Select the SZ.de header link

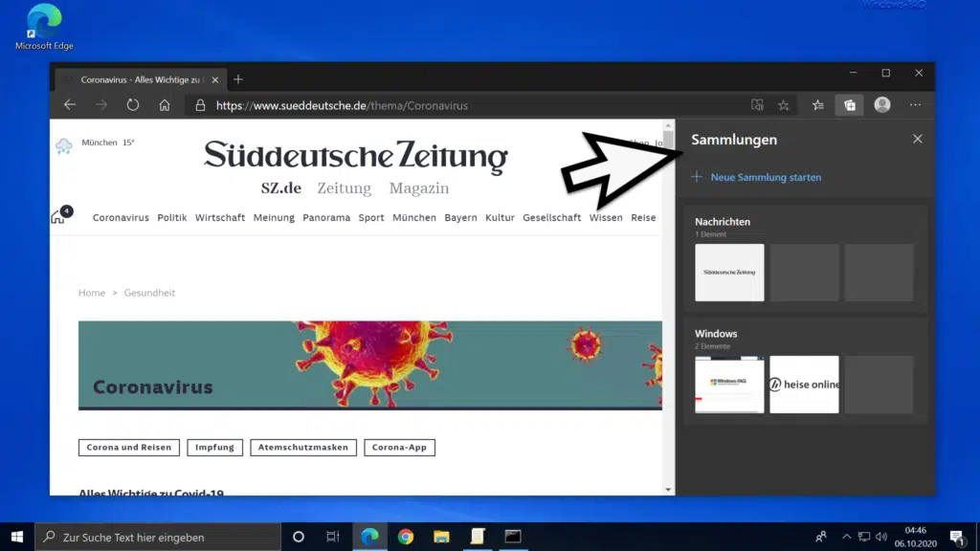click(281, 188)
